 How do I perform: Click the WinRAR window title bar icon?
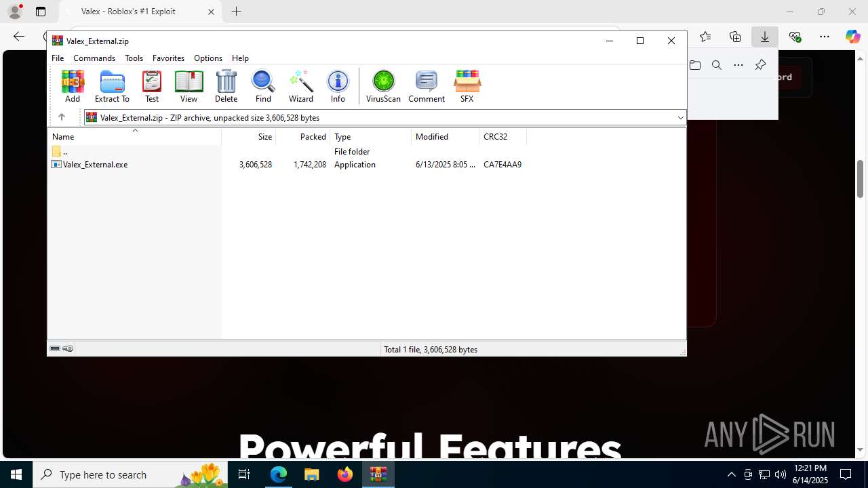(58, 41)
